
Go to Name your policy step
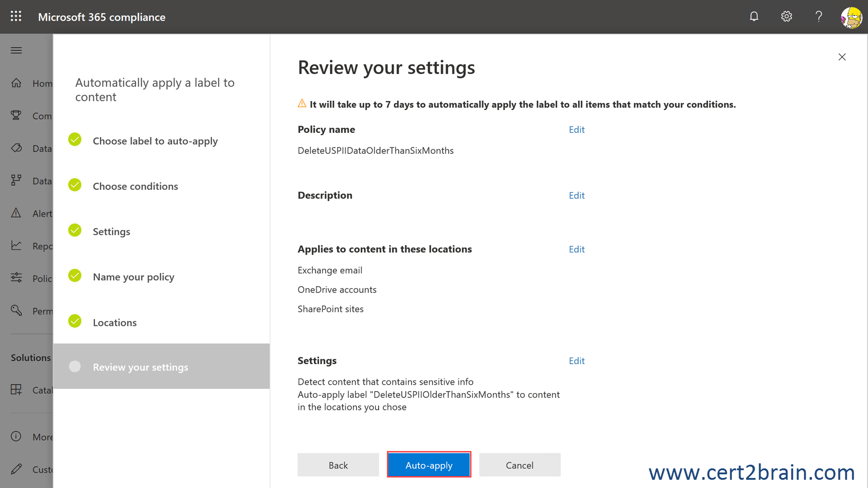(x=133, y=277)
